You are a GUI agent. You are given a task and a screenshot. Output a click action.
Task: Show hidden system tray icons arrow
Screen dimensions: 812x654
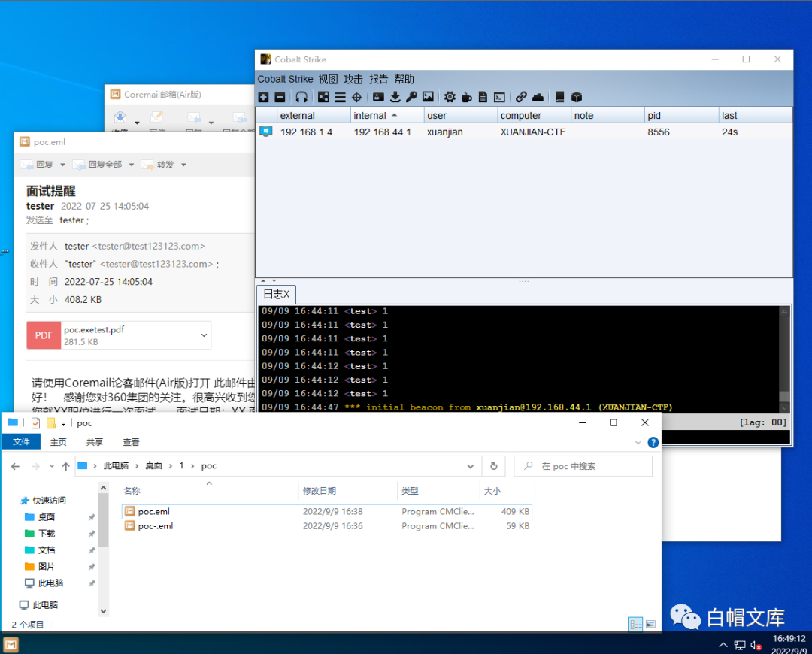(723, 645)
